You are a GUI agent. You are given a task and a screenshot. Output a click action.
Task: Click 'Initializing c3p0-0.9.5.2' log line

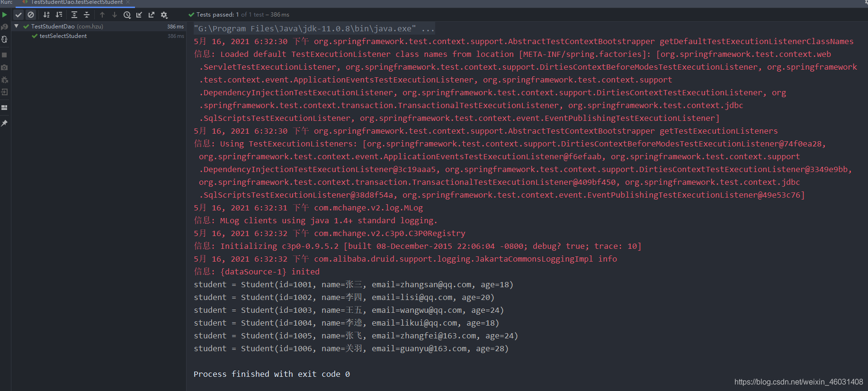point(418,246)
